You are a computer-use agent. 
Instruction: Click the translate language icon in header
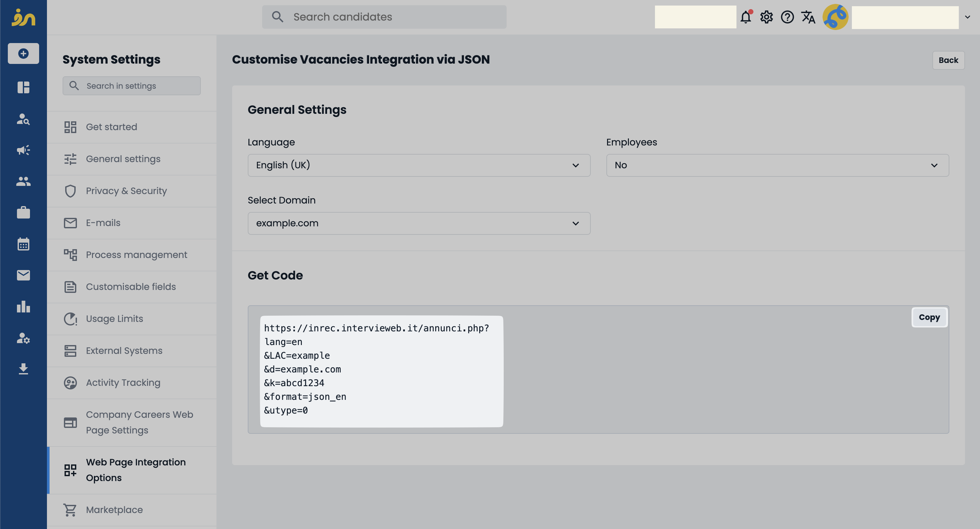808,17
